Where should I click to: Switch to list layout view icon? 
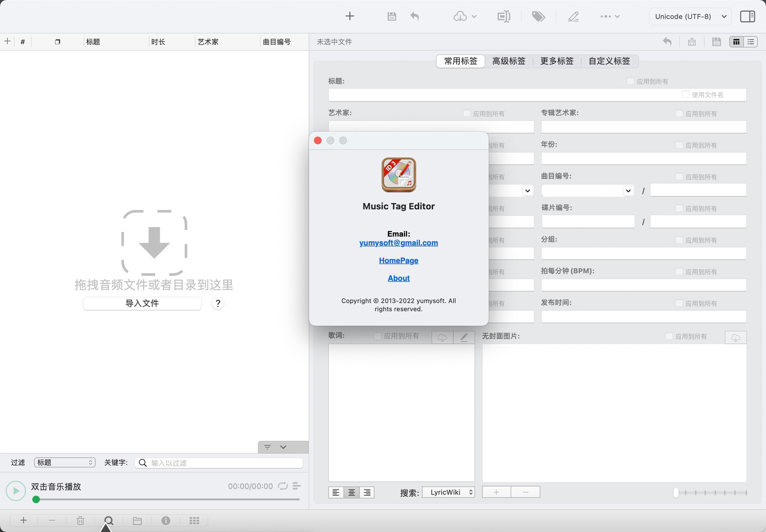tap(751, 41)
